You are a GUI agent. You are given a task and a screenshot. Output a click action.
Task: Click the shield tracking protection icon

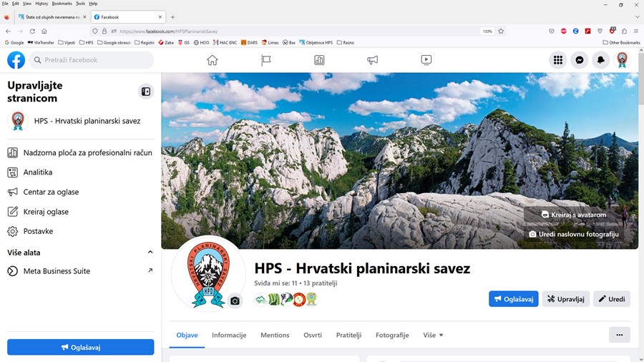pos(95,31)
